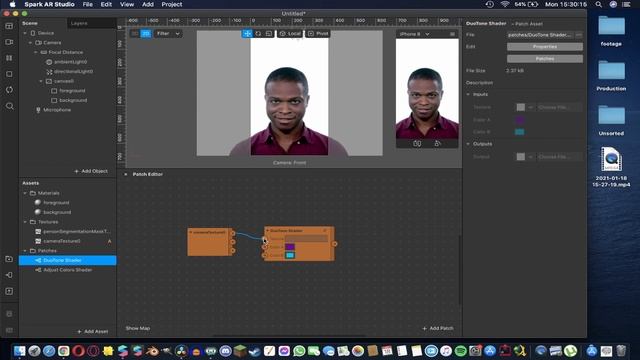This screenshot has width=640, height=360.
Task: Open Trash in the dock
Action: pos(621,351)
